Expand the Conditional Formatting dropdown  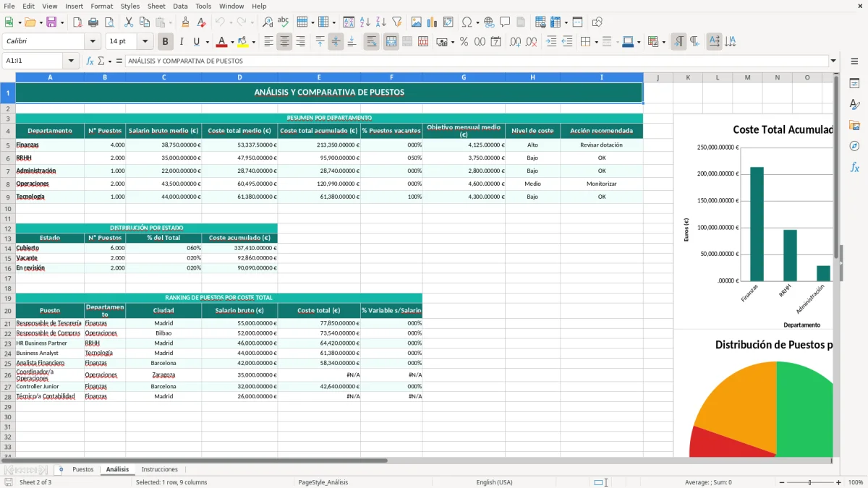pos(664,42)
